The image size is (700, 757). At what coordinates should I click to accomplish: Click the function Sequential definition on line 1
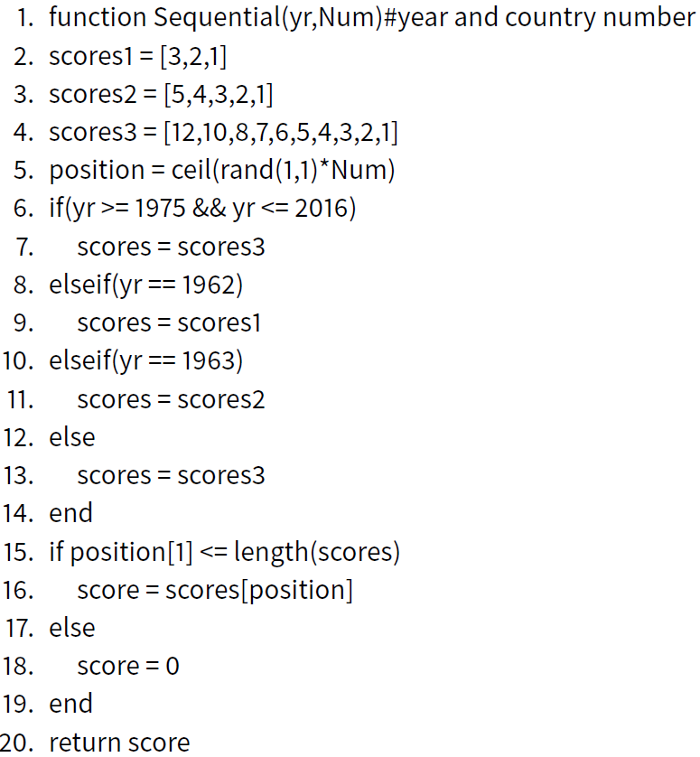(x=372, y=18)
